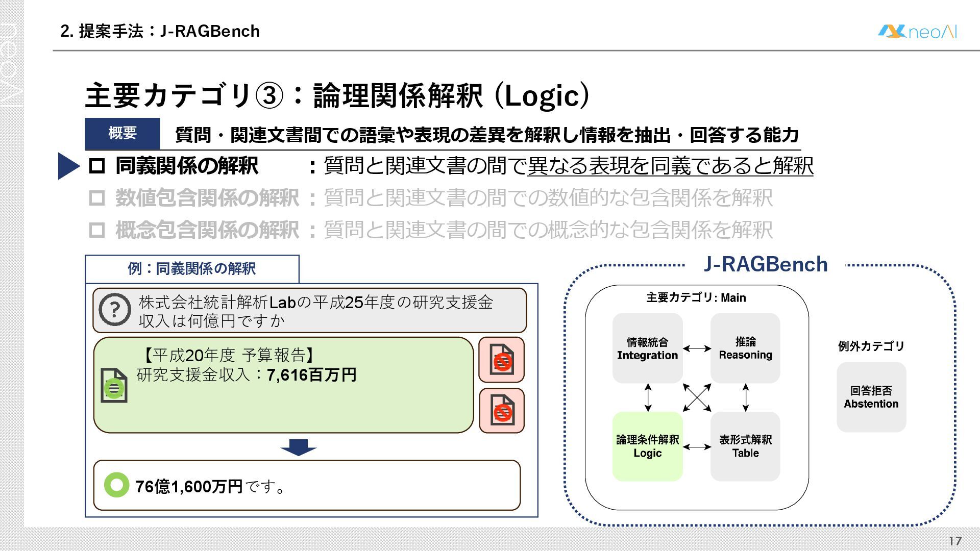Image resolution: width=980 pixels, height=551 pixels.
Task: Click the 概要 label box
Action: coord(122,134)
